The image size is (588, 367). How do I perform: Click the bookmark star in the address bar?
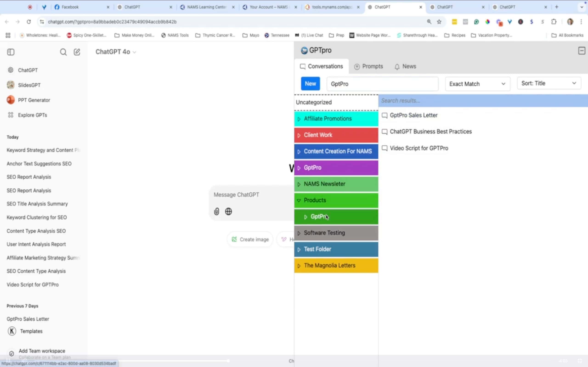439,22
